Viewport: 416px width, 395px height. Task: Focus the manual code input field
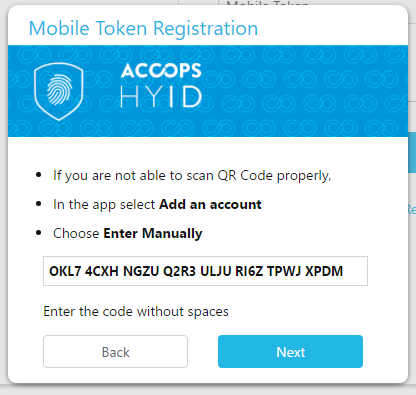[x=205, y=271]
